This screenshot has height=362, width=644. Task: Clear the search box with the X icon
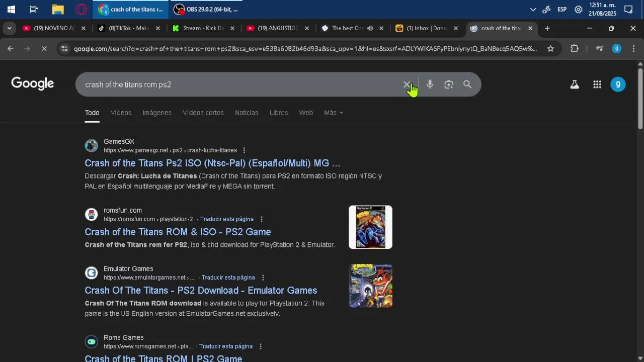(x=407, y=84)
